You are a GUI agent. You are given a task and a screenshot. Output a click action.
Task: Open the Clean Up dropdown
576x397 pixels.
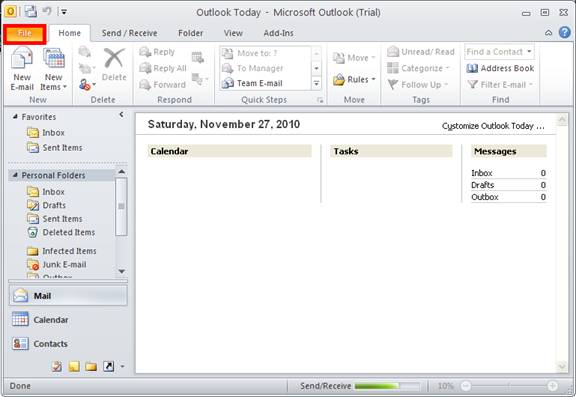click(87, 68)
